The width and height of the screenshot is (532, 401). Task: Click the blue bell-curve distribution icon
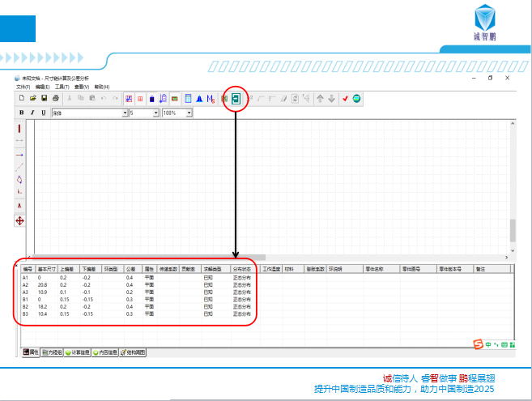[x=199, y=99]
